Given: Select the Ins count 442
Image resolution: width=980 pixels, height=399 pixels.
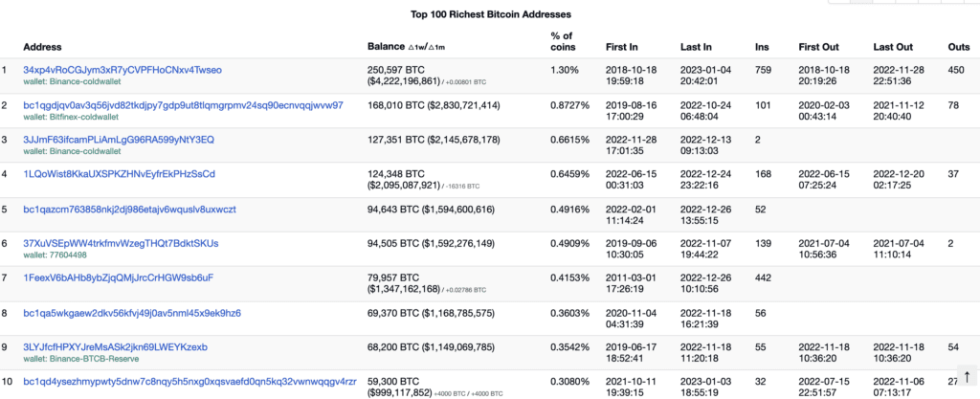Looking at the screenshot, I should (763, 277).
